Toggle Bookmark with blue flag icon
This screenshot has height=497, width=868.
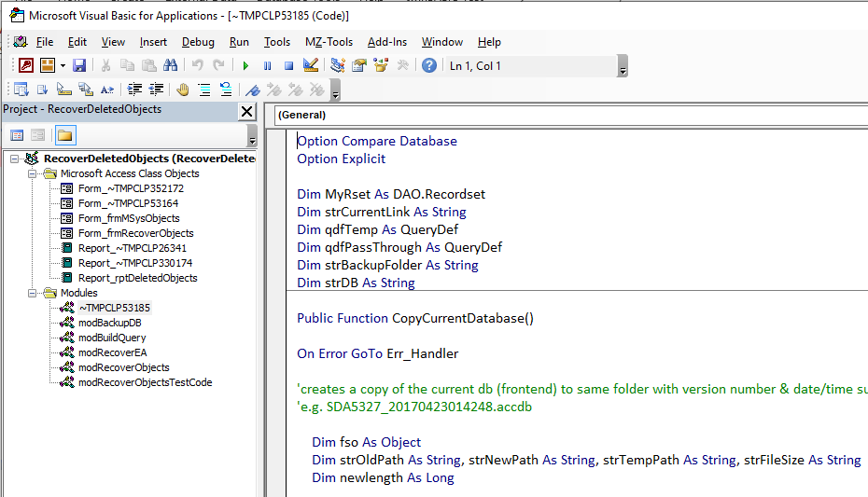pyautogui.click(x=253, y=90)
